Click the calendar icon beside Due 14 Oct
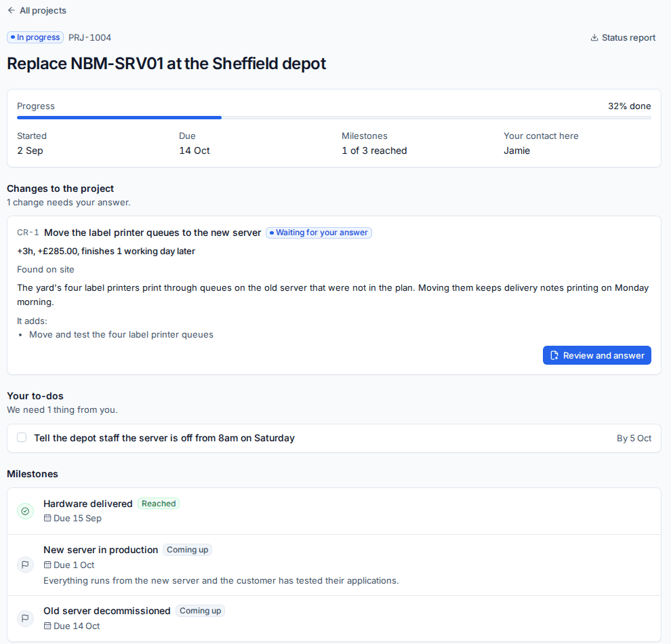Viewport: 671px width, 644px height. point(47,626)
